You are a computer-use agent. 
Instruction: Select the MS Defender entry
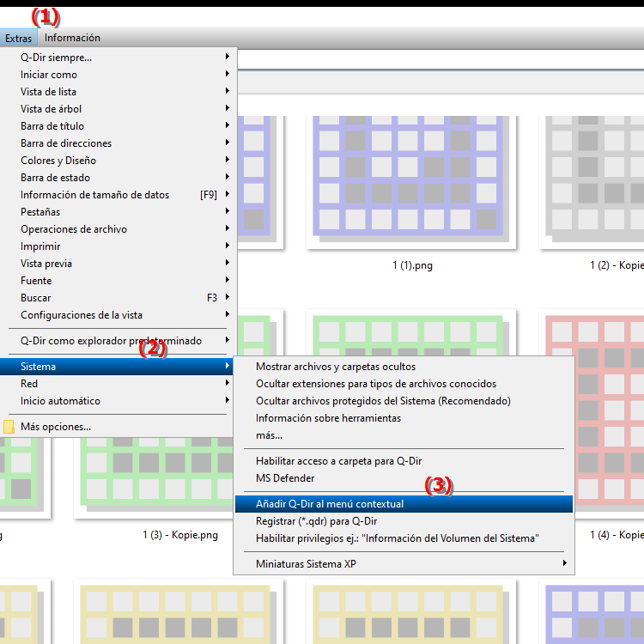tap(404, 478)
